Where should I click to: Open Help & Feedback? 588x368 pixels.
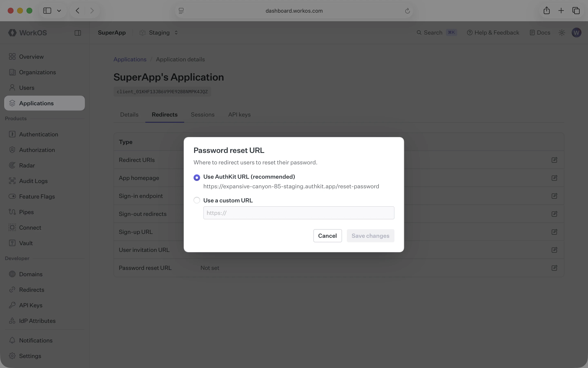pyautogui.click(x=493, y=33)
